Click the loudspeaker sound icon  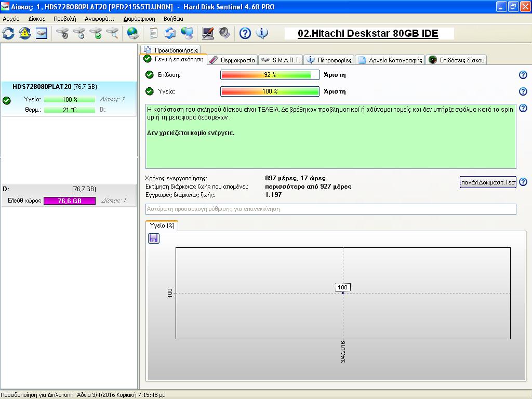point(224,33)
